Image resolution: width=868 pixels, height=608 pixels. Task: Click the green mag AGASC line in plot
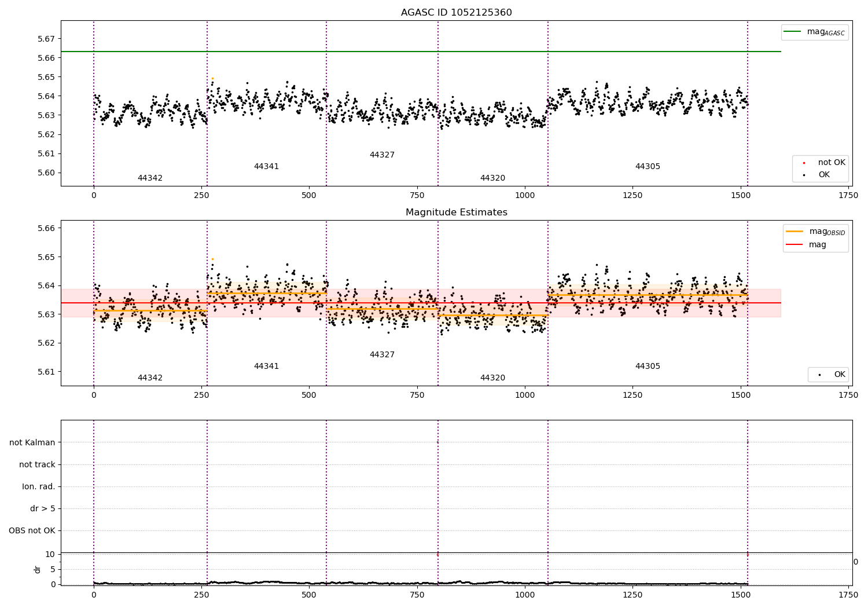pos(421,52)
